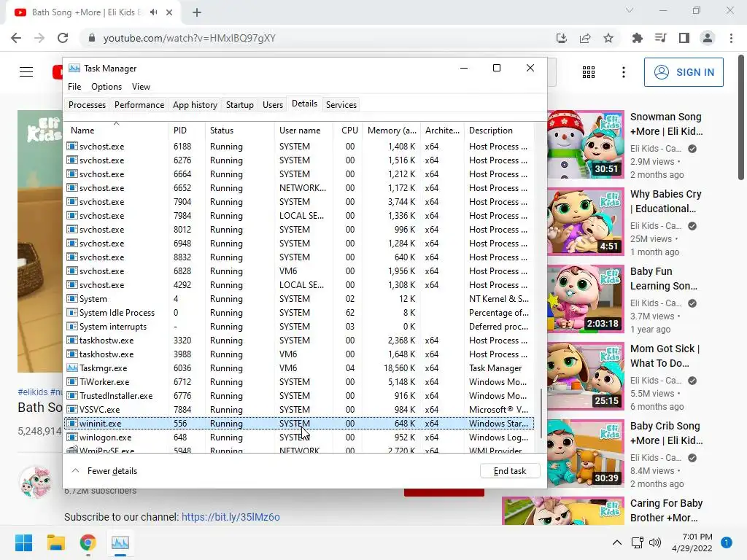
Task: Open a new Chrome tab
Action: [197, 12]
